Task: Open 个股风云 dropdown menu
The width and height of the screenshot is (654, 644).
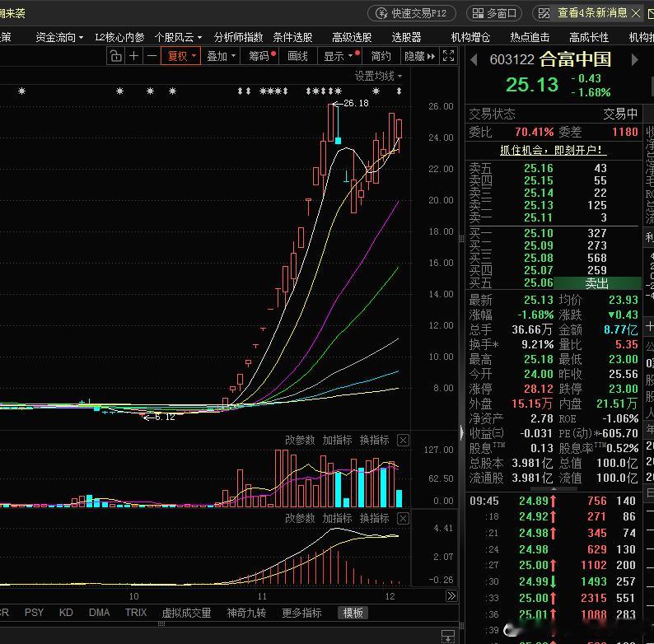Action: [178, 38]
